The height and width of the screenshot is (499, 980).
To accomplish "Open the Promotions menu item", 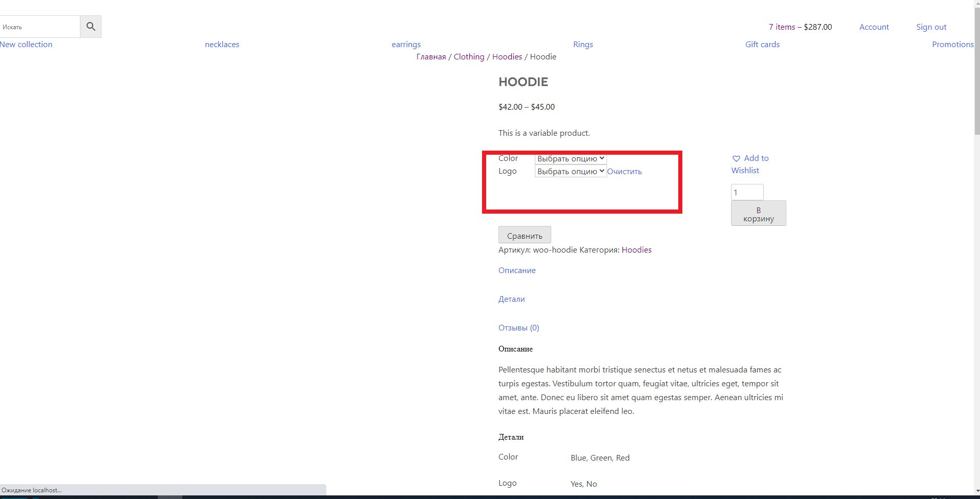I will [x=953, y=45].
